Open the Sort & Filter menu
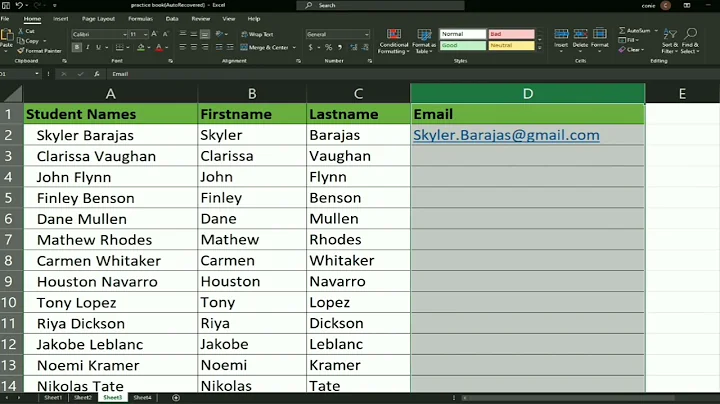720x404 pixels. (670, 41)
